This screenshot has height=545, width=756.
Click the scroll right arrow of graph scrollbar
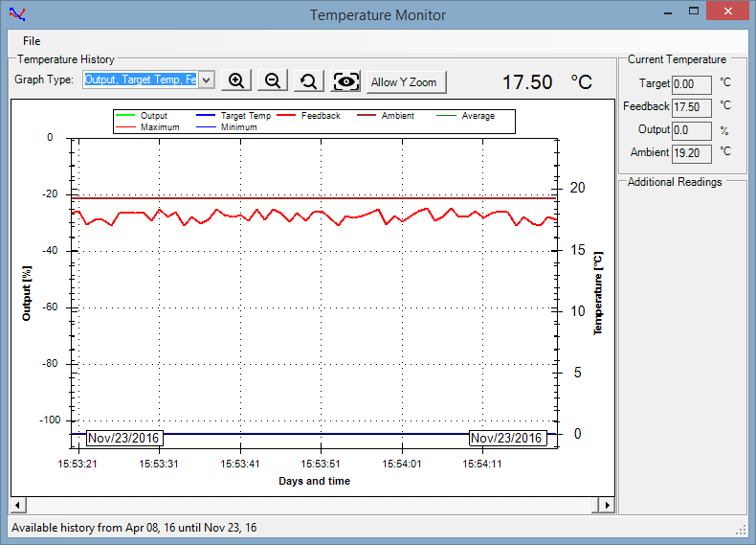(x=607, y=506)
